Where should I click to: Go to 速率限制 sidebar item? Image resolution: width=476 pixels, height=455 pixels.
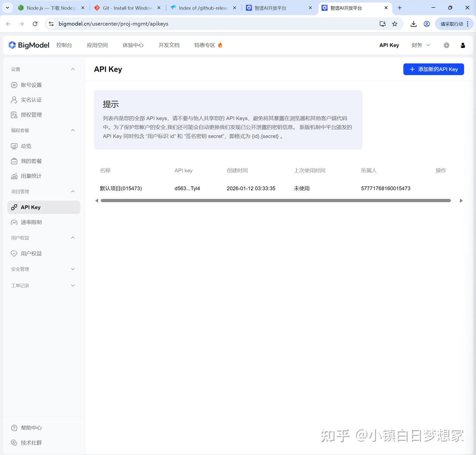(31, 222)
